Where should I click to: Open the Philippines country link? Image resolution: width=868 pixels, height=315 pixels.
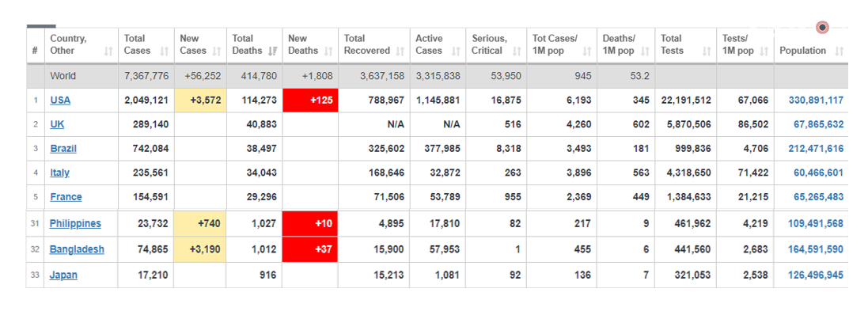(x=75, y=224)
